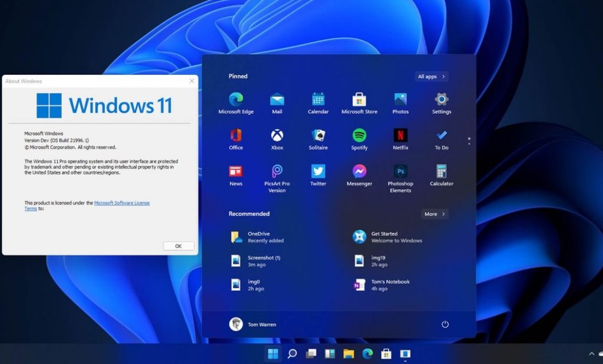The height and width of the screenshot is (364, 603).
Task: Launch Netflix
Action: click(400, 139)
